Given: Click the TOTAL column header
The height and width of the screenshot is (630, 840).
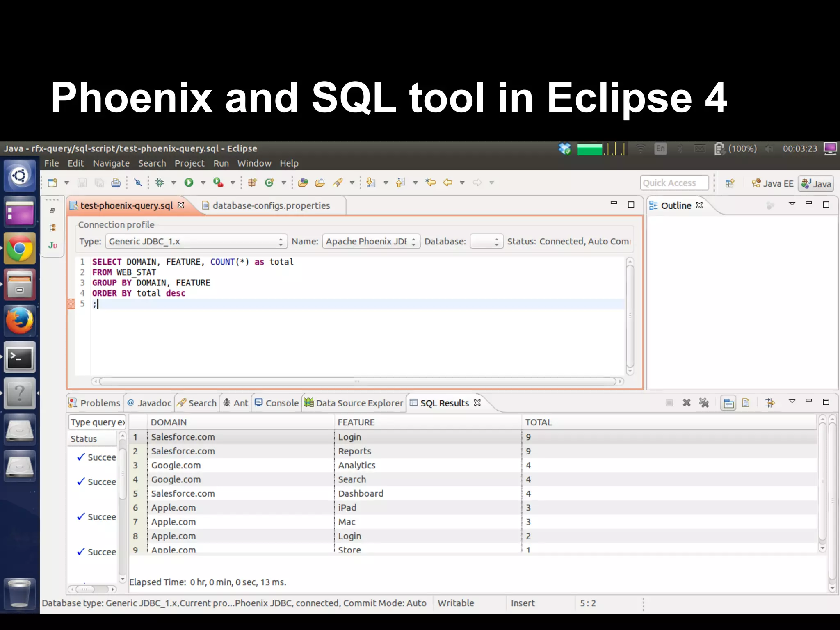Looking at the screenshot, I should point(669,422).
